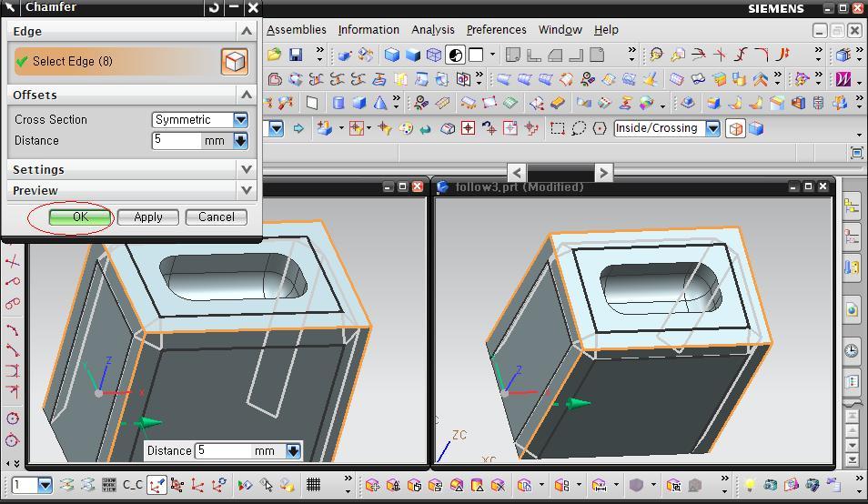Open the Preferences menu
Image resolution: width=868 pixels, height=504 pixels.
[x=496, y=30]
